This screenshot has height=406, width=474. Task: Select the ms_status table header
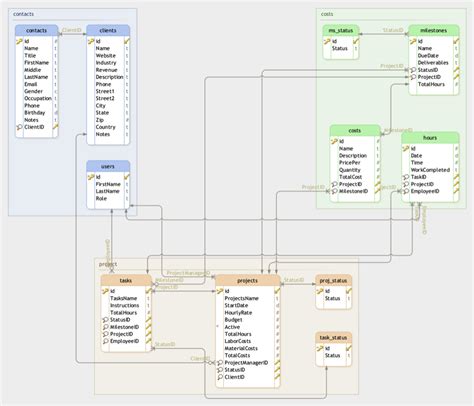341,30
